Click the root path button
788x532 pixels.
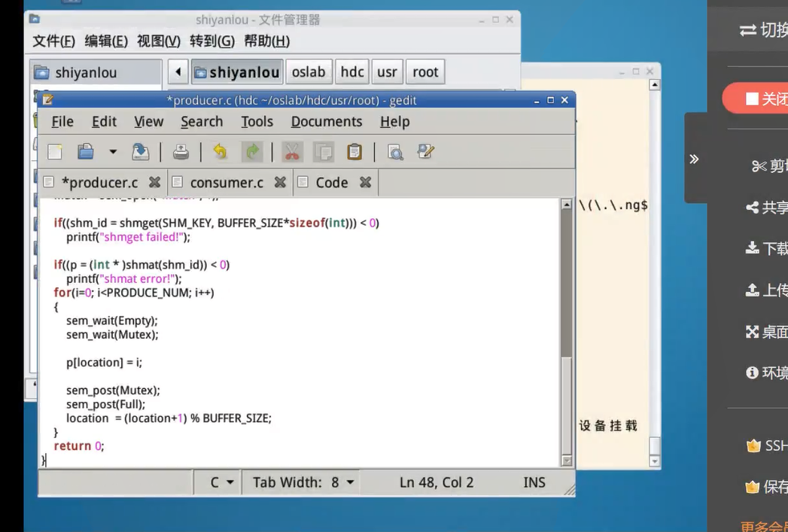click(425, 72)
